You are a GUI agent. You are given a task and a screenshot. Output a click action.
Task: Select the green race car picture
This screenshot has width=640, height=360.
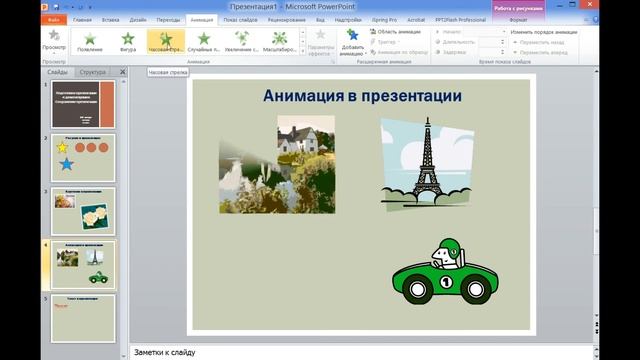pyautogui.click(x=445, y=271)
